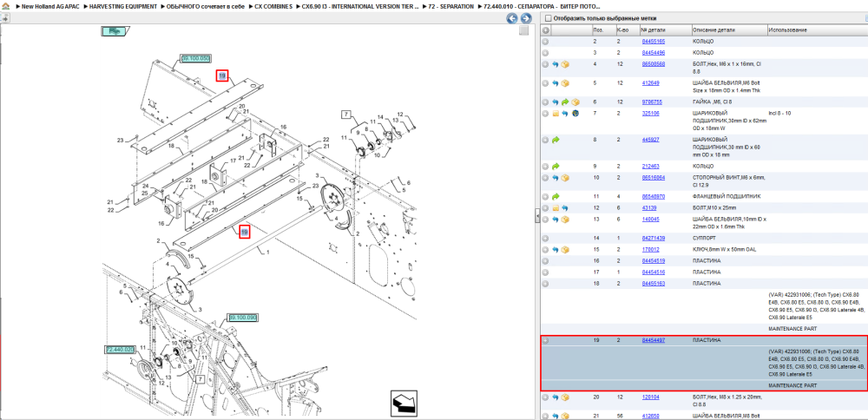Open the note icon for part 43139
This screenshot has height=420, width=868.
point(556,208)
